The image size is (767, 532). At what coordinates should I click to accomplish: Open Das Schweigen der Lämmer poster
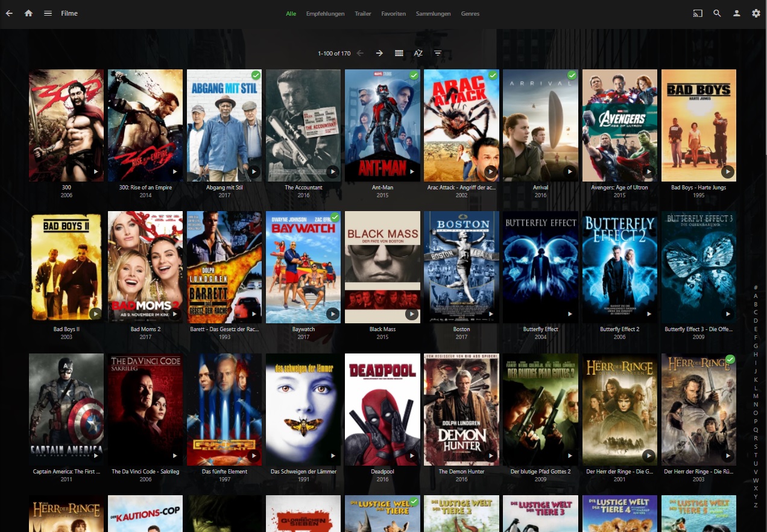click(x=303, y=410)
